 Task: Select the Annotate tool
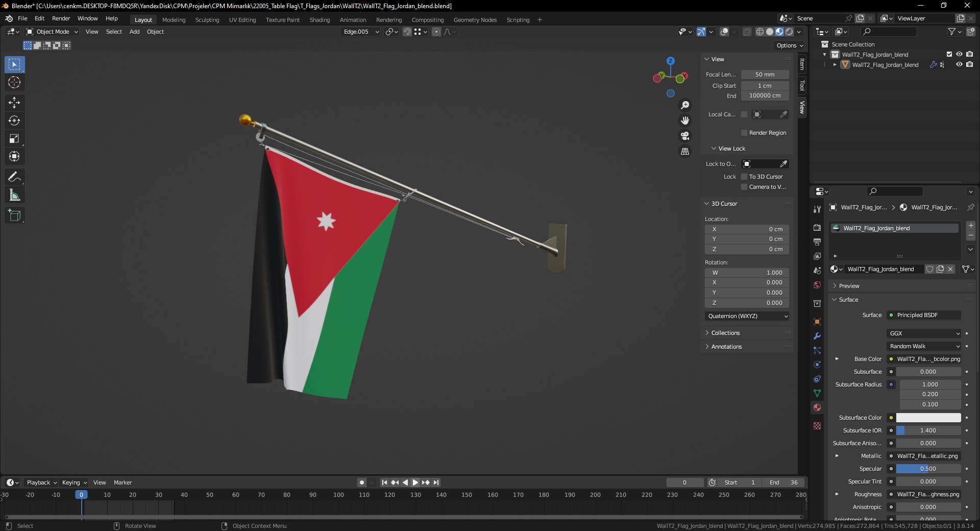14,177
